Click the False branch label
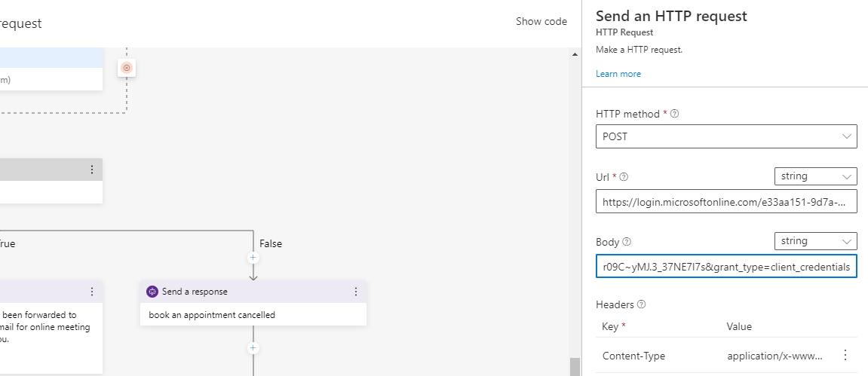This screenshot has width=868, height=376. 271,243
